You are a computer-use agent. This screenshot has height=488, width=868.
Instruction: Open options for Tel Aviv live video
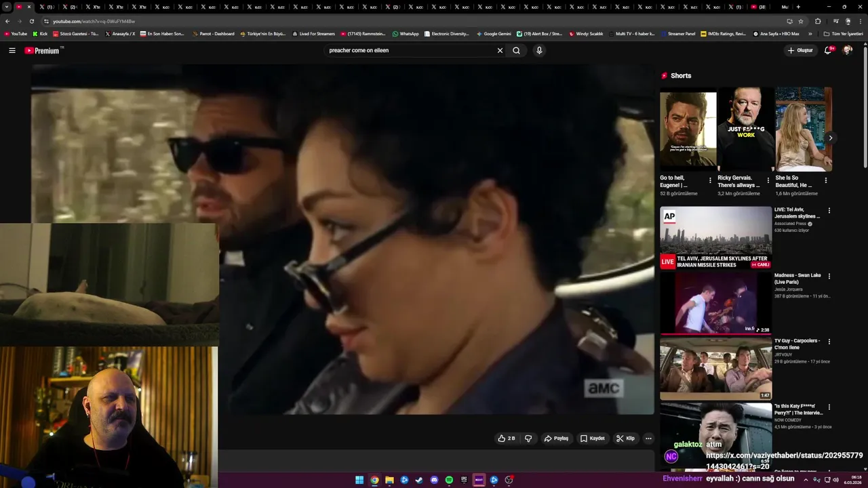829,211
